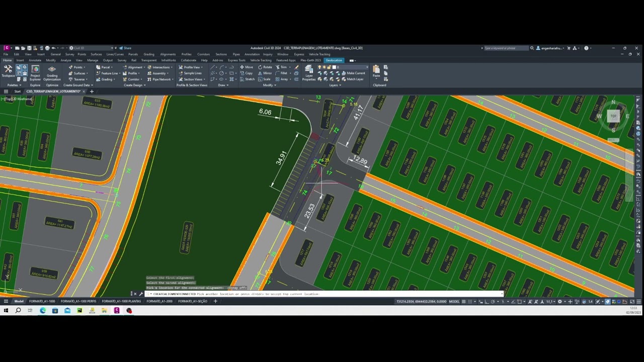This screenshot has height=362, width=644.
Task: Toggle polar tracking in status bar
Action: tap(493, 302)
